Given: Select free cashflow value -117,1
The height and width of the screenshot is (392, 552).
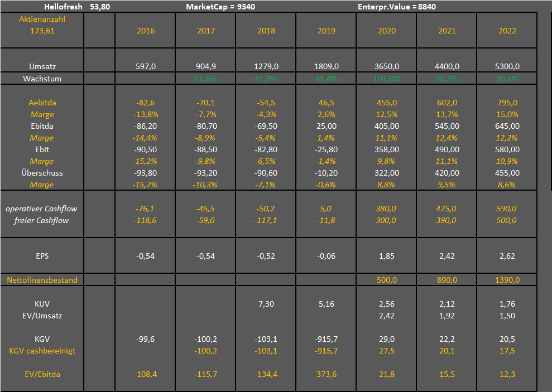Looking at the screenshot, I should 266,220.
